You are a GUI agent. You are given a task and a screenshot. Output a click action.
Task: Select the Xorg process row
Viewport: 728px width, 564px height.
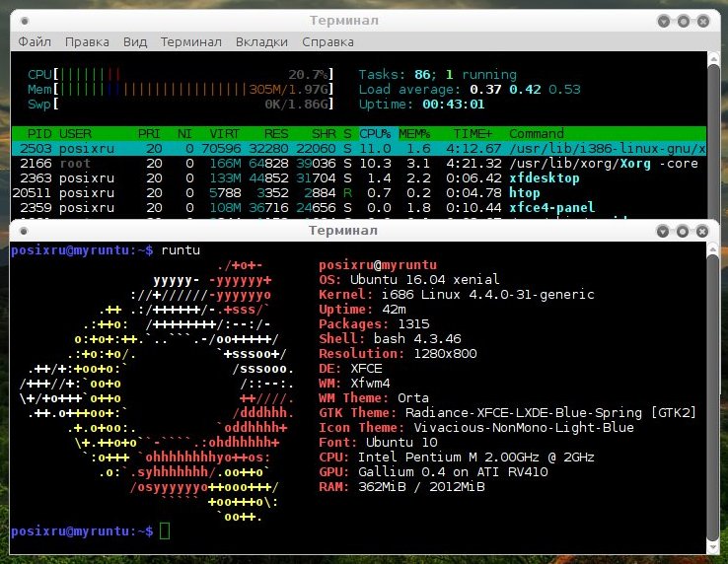pos(359,164)
